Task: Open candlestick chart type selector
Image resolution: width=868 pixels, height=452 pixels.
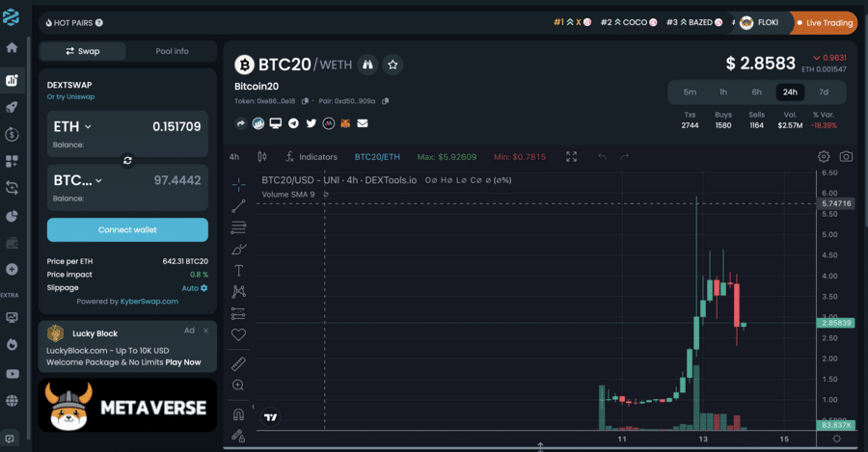Action: point(261,157)
